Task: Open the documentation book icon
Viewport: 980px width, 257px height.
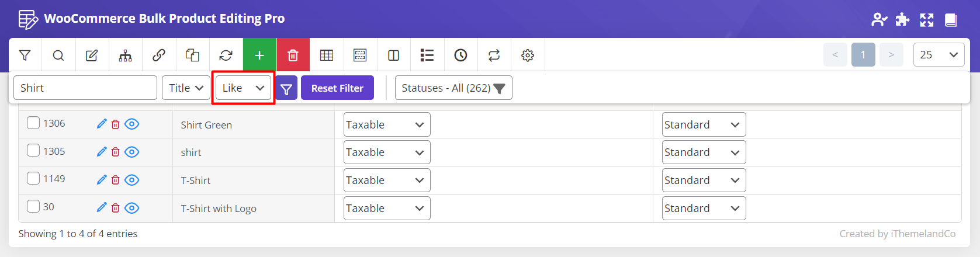Action: click(x=951, y=20)
